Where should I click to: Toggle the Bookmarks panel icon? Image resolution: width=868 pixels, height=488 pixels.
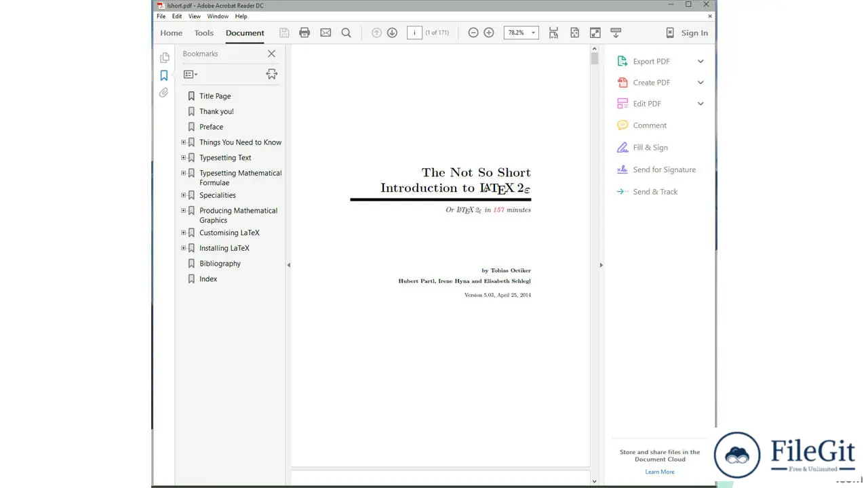(164, 76)
